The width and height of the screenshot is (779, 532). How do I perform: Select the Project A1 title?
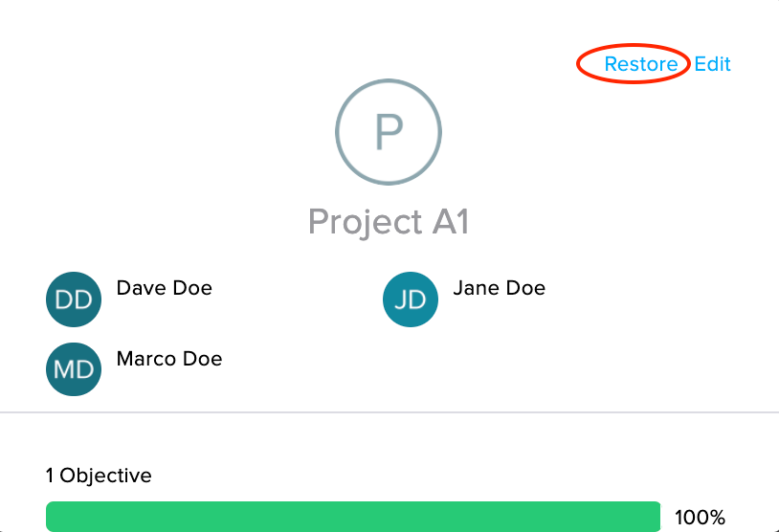[389, 222]
